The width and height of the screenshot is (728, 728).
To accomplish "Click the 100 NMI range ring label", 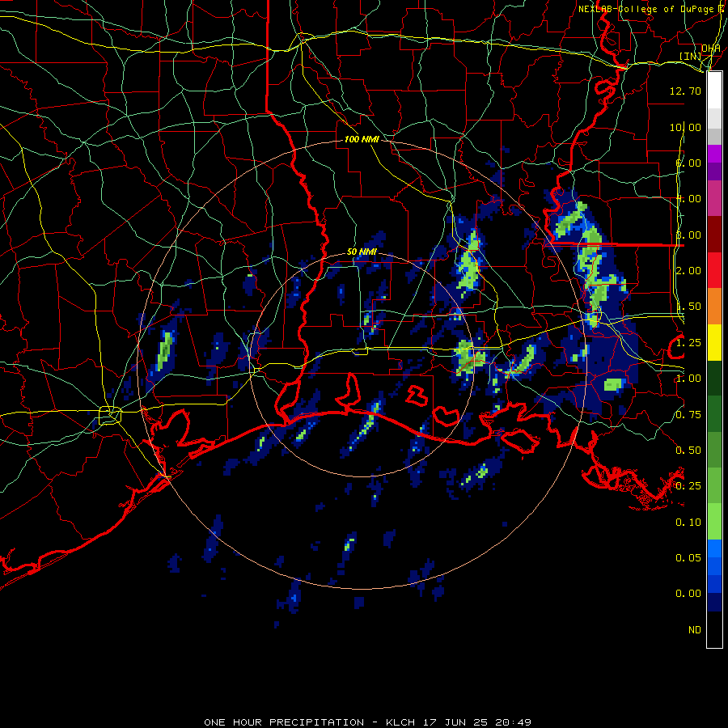I will (362, 139).
